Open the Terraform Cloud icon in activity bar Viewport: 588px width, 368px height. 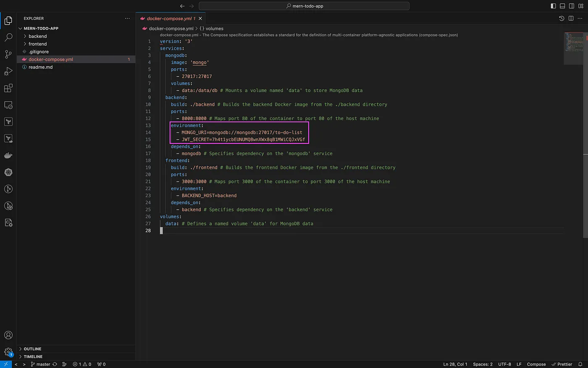[8, 138]
